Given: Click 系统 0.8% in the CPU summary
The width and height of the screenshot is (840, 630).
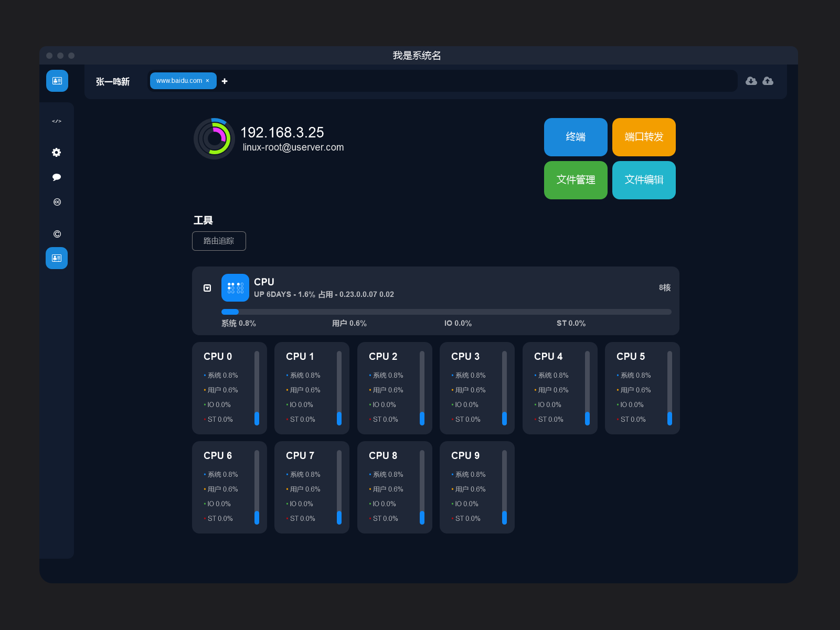Looking at the screenshot, I should [239, 323].
